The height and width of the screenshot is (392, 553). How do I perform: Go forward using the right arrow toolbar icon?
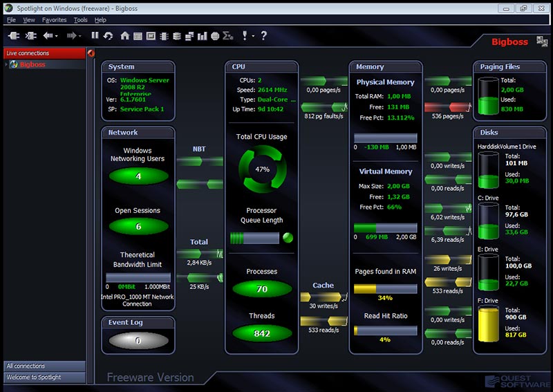tap(72, 36)
